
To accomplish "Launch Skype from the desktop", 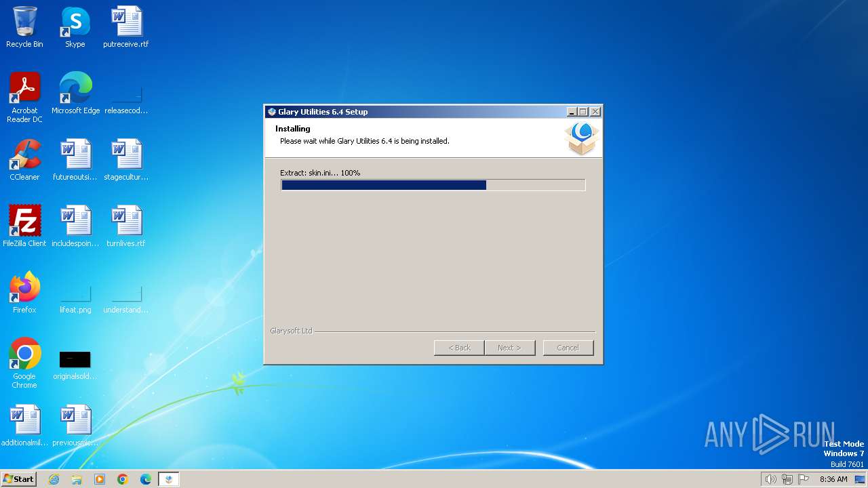I will (x=75, y=27).
